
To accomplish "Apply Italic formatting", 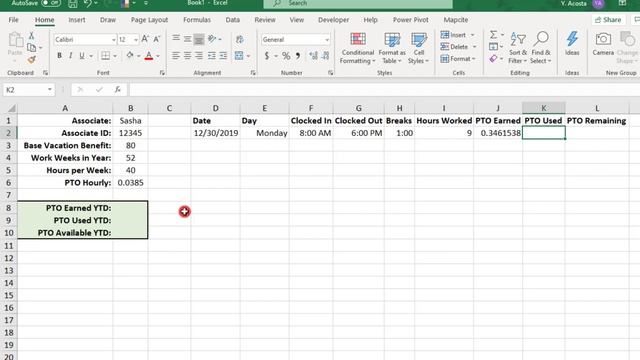I will [71, 56].
